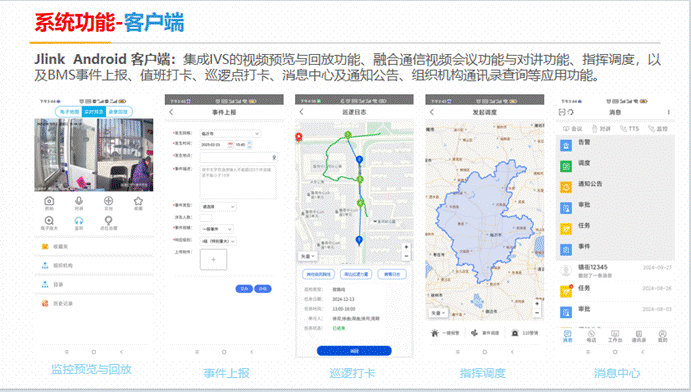Tap the star favorite icon under video
691x392 pixels.
(138, 201)
